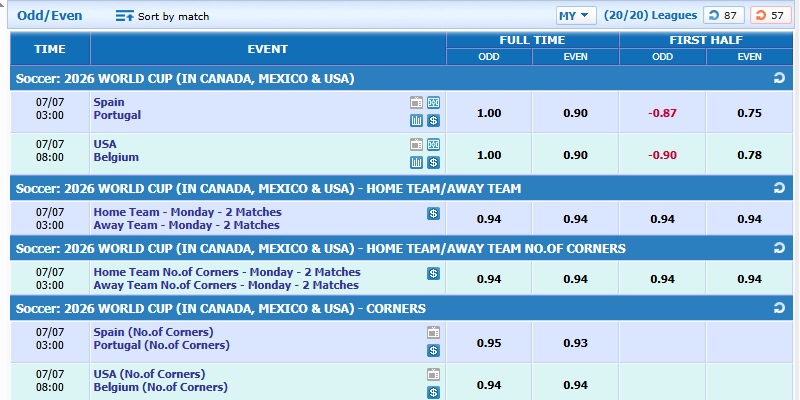Open the Spain team name link
This screenshot has height=400, width=800.
(109, 102)
